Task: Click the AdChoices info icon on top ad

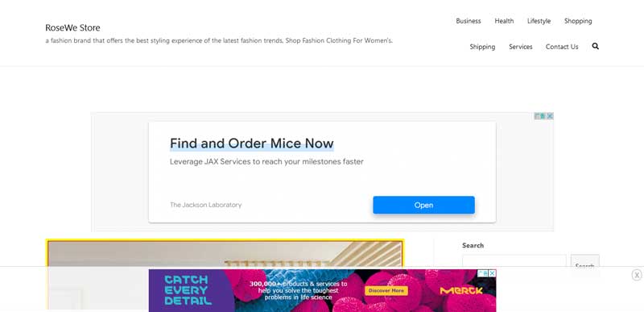Action: point(540,116)
